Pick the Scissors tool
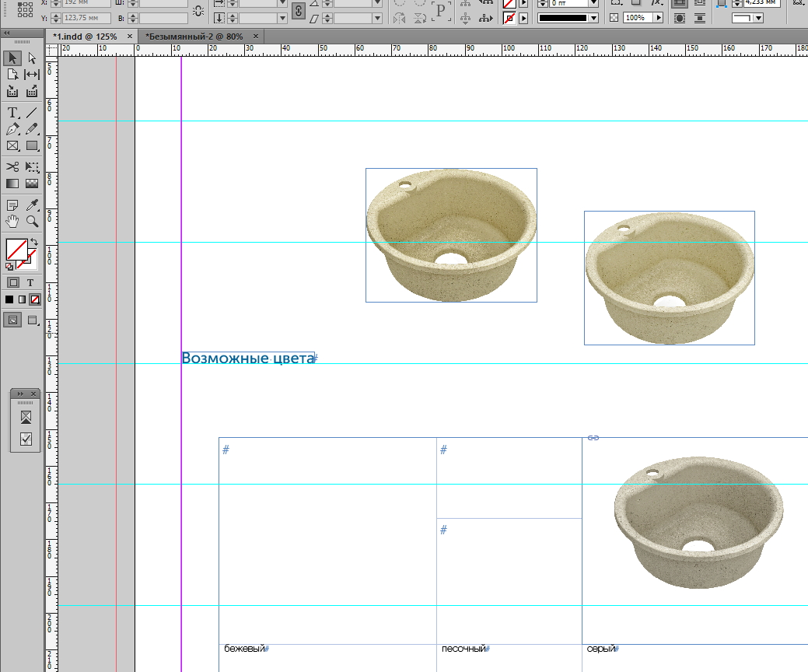 click(x=12, y=167)
